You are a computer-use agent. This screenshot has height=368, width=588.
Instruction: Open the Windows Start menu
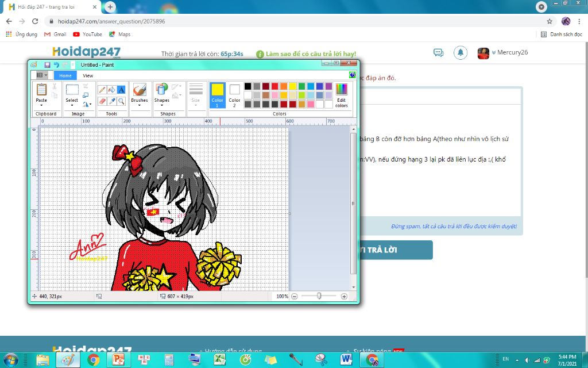10,359
